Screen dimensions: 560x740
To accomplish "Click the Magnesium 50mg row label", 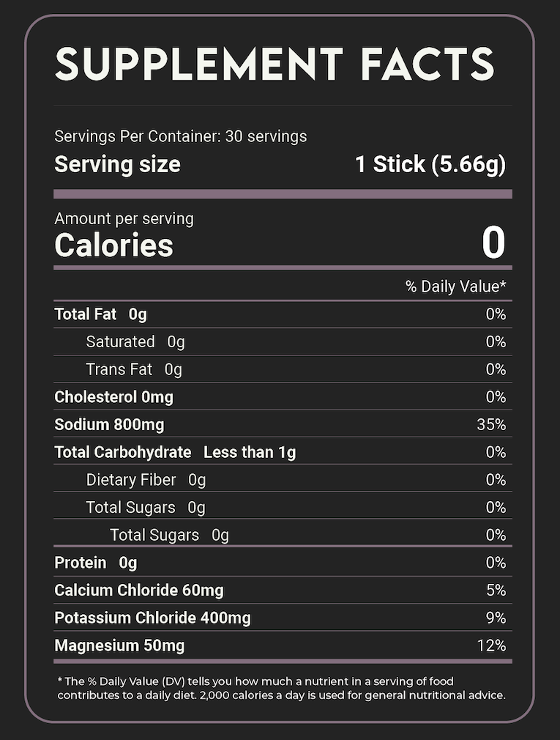I will pyautogui.click(x=119, y=645).
